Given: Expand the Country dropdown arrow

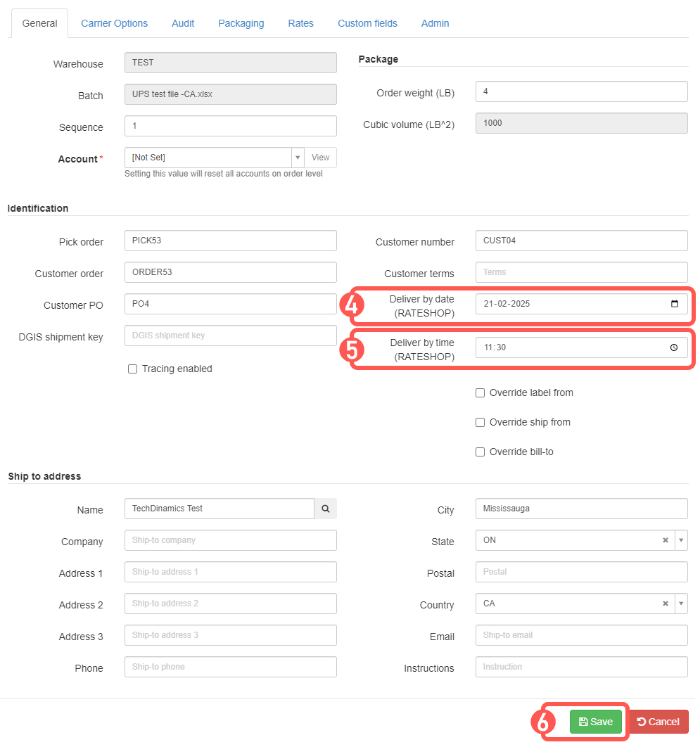Looking at the screenshot, I should click(682, 604).
